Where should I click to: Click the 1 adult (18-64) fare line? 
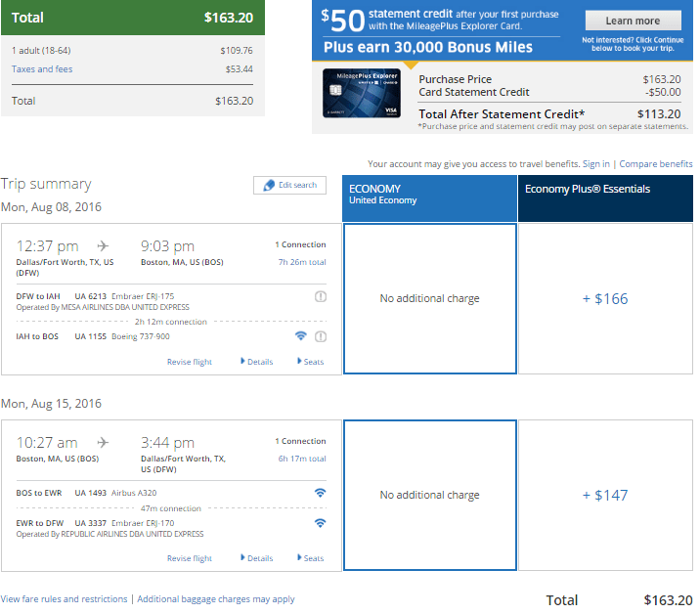click(132, 51)
